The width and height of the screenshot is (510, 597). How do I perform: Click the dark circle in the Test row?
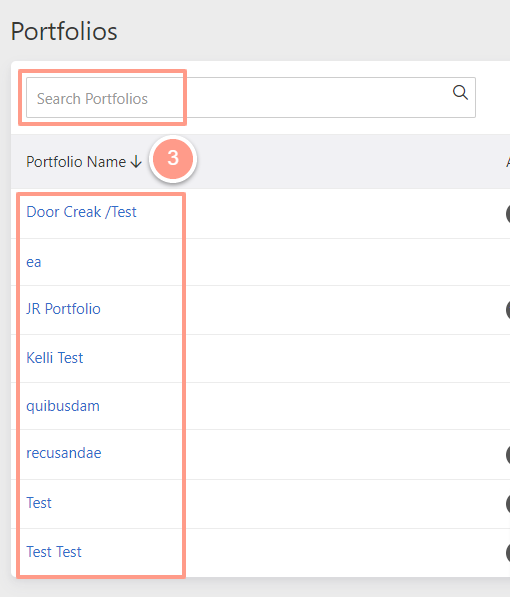[x=508, y=504]
